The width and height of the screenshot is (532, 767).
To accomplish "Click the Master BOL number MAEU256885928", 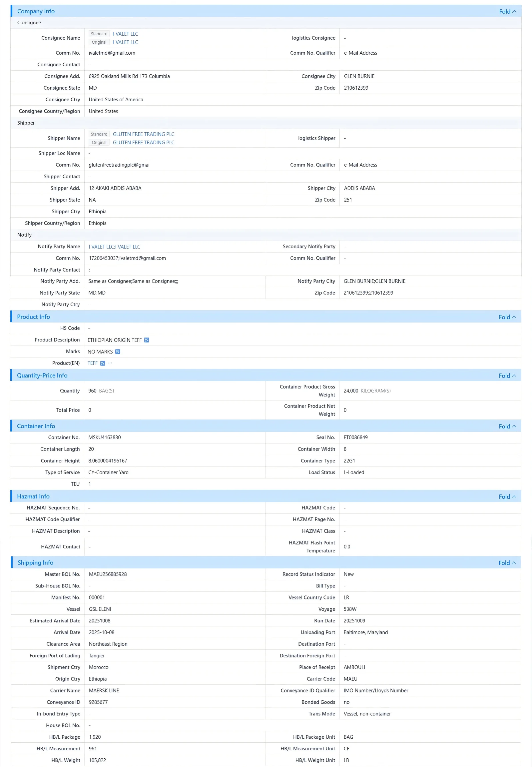I will click(x=108, y=574).
